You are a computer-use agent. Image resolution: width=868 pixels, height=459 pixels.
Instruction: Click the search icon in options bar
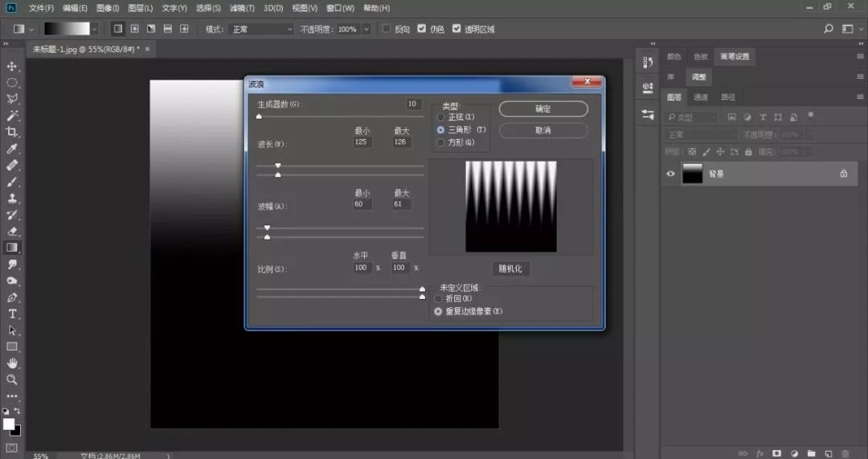click(829, 29)
